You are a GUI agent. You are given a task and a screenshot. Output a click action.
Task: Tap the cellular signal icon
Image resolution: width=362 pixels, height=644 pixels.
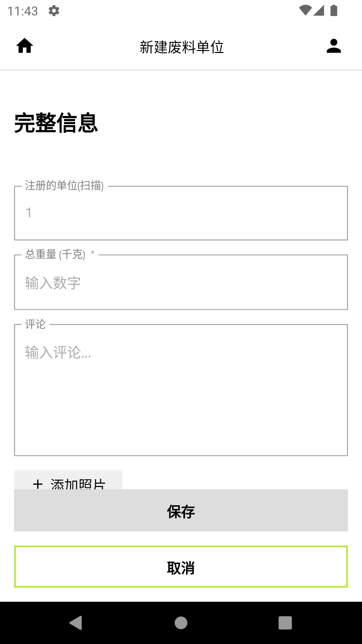pyautogui.click(x=319, y=10)
